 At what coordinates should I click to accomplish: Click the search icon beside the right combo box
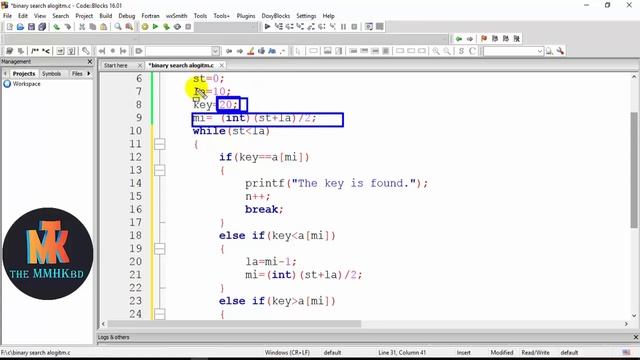(x=549, y=51)
